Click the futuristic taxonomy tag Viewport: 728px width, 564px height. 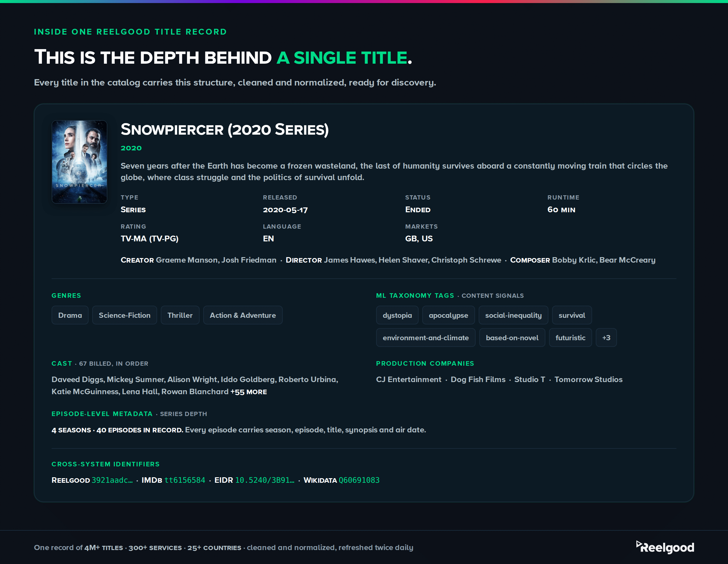coord(570,337)
